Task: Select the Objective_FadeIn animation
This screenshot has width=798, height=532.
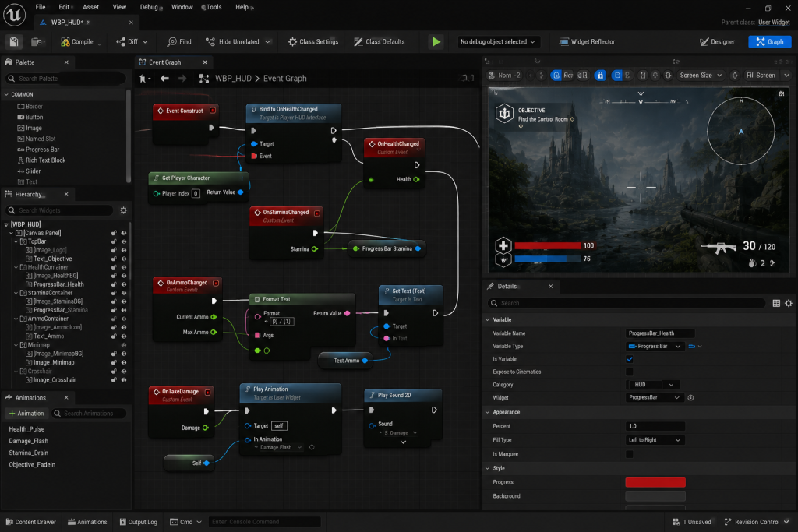Action: 32,464
